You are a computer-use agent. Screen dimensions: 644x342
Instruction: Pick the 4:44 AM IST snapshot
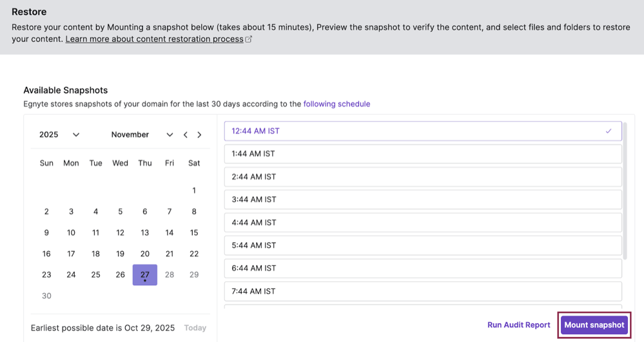click(422, 223)
